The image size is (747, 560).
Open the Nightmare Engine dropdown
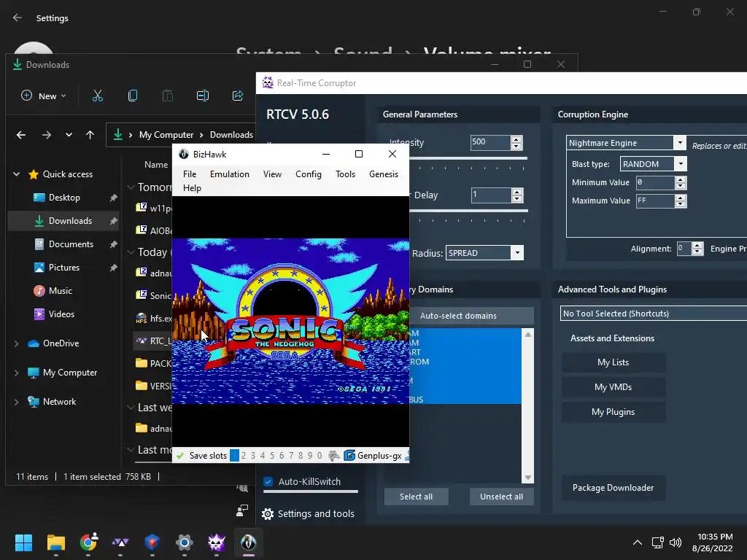680,143
